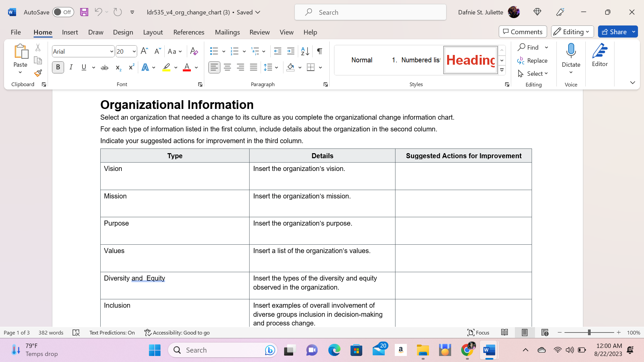Toggle the AutoSave switch

[x=63, y=12]
